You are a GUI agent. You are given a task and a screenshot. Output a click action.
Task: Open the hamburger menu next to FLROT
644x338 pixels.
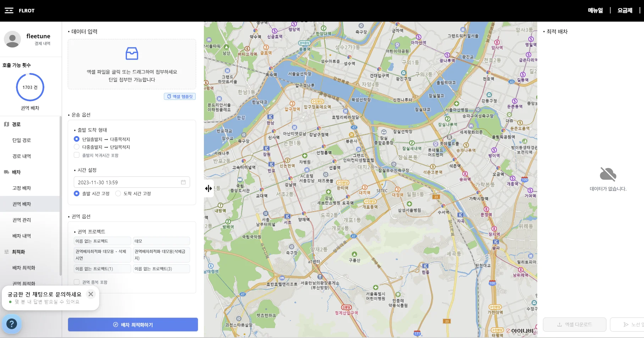click(x=9, y=11)
